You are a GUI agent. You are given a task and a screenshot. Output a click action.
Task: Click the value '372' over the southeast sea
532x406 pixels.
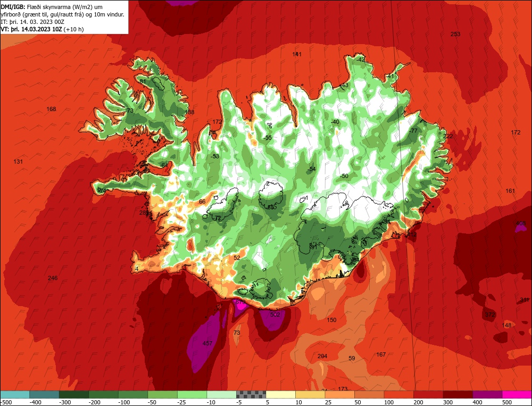click(490, 315)
